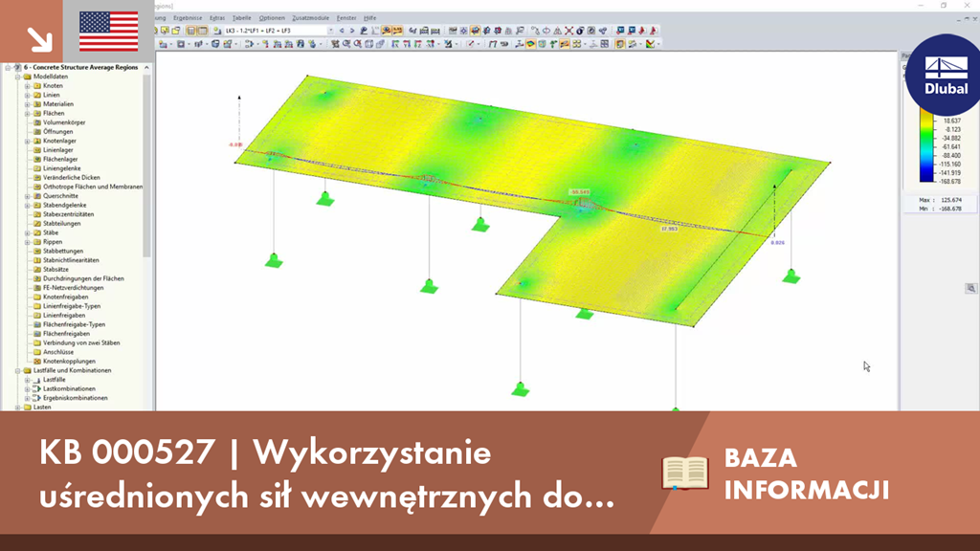
Task: Select the Veränderliche Dicken tree item
Action: (x=71, y=177)
